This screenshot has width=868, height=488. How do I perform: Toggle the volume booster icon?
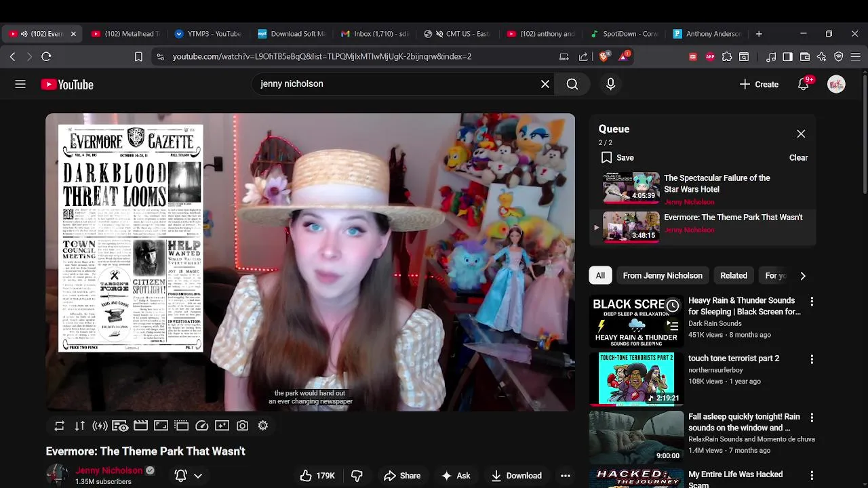click(100, 426)
